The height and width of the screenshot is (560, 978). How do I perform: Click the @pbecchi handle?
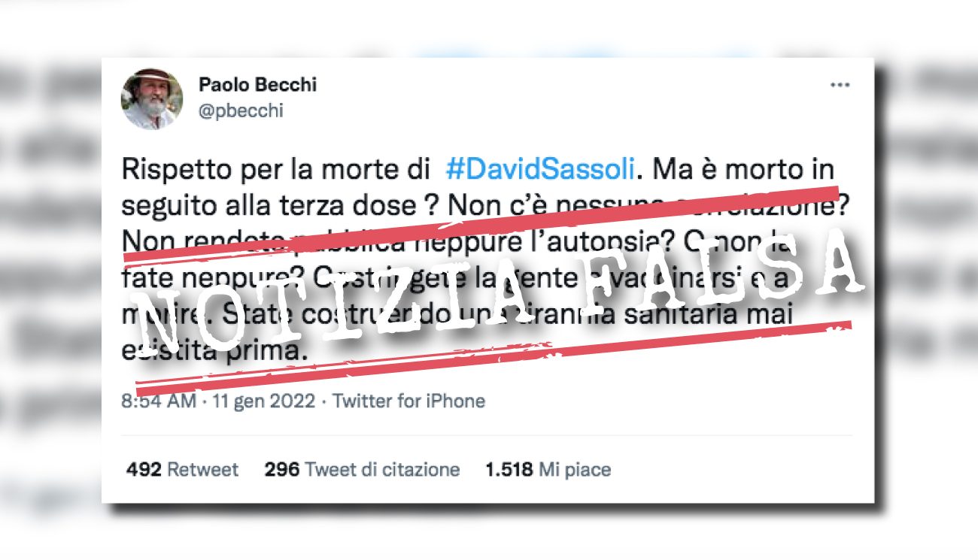pyautogui.click(x=241, y=111)
